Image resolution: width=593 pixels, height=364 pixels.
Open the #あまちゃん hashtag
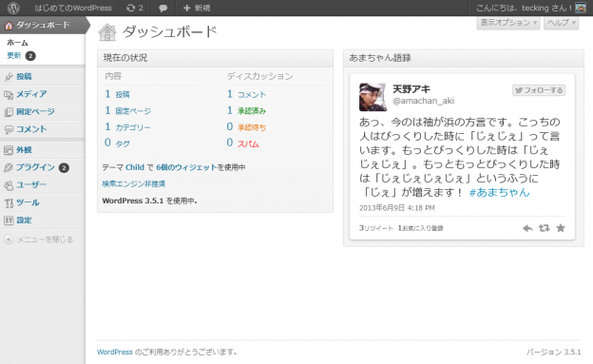[x=499, y=192]
